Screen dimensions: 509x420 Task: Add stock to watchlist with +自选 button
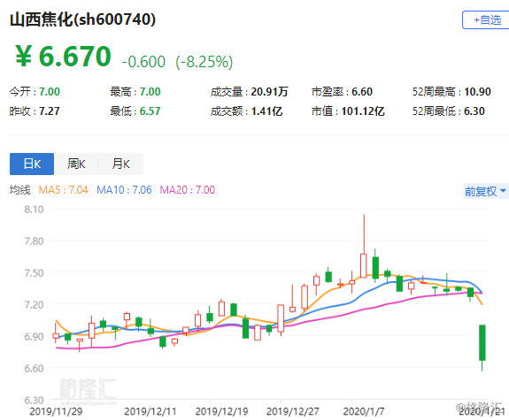click(486, 20)
